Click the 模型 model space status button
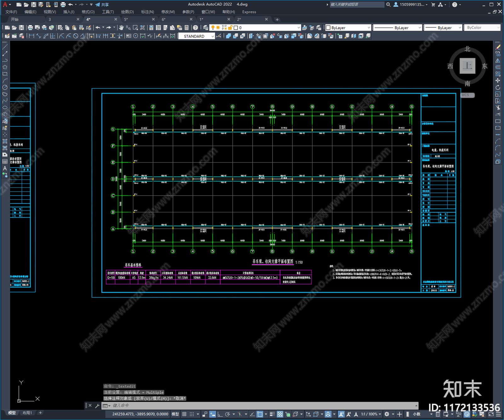This screenshot has width=504, height=420. coord(175,414)
